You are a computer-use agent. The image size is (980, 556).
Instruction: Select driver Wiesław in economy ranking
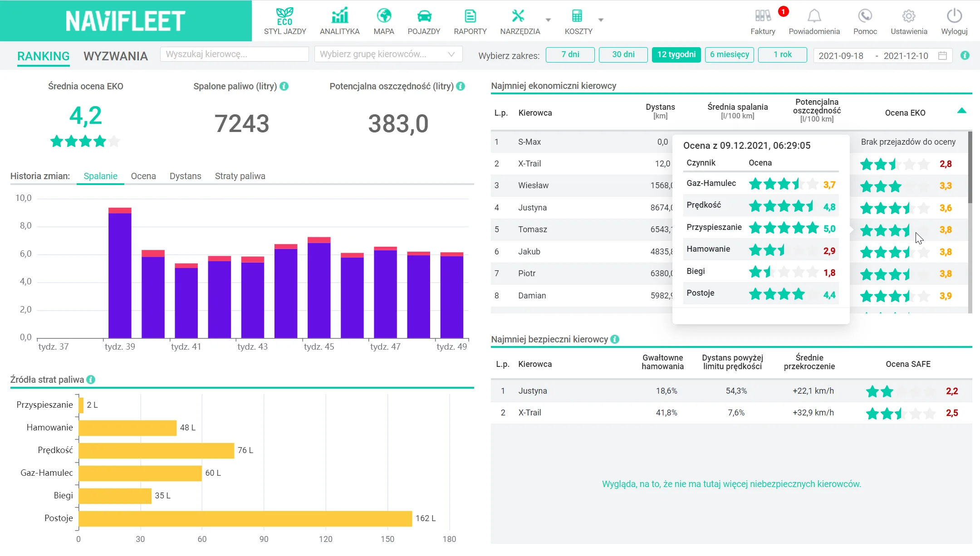(x=534, y=185)
